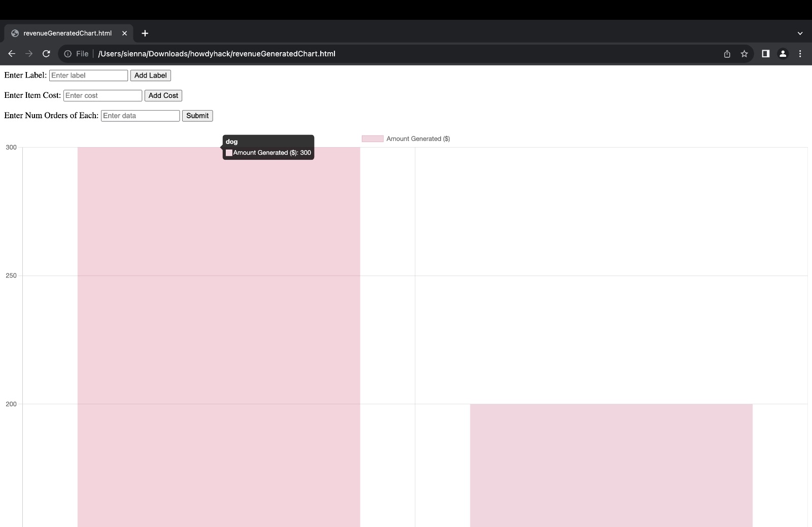Open the browser side panel icon
This screenshot has width=812, height=527.
(764, 53)
